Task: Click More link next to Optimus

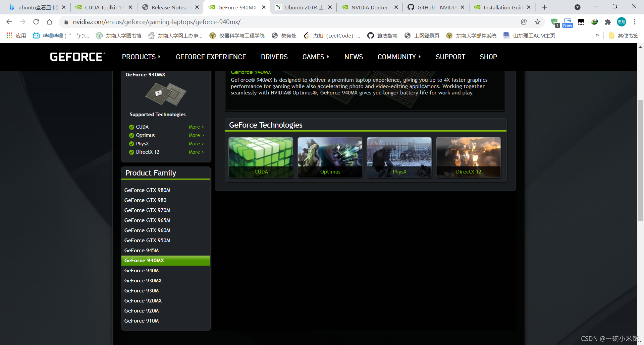Action: [196, 135]
